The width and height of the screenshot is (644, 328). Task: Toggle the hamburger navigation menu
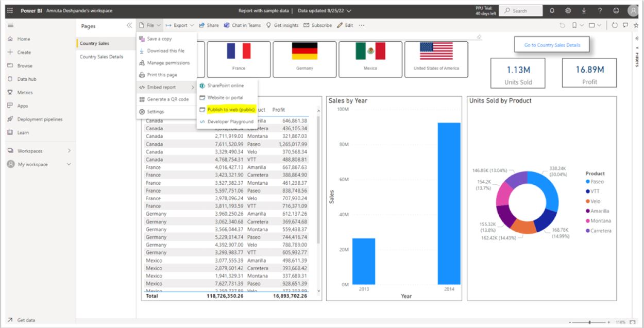click(10, 25)
